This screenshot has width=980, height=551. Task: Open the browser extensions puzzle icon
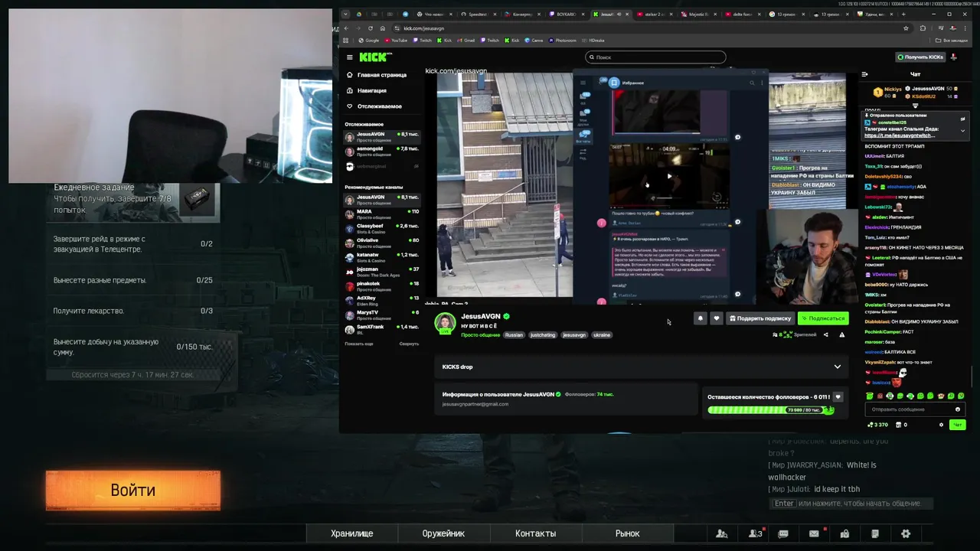(x=923, y=28)
